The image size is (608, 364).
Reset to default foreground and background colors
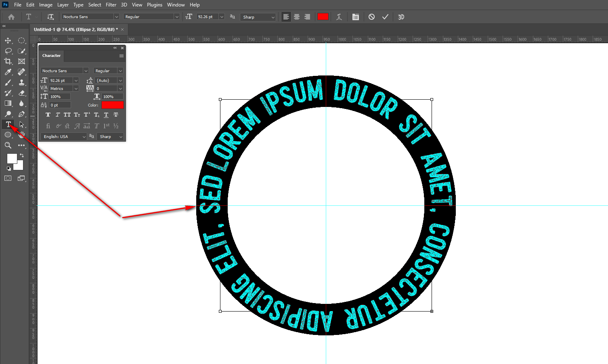[x=9, y=169]
